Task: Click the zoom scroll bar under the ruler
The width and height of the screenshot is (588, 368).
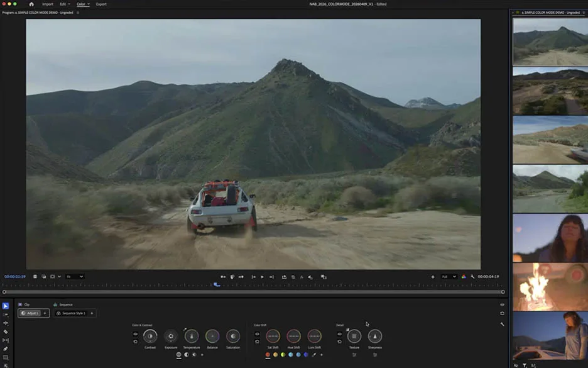Action: [x=254, y=292]
